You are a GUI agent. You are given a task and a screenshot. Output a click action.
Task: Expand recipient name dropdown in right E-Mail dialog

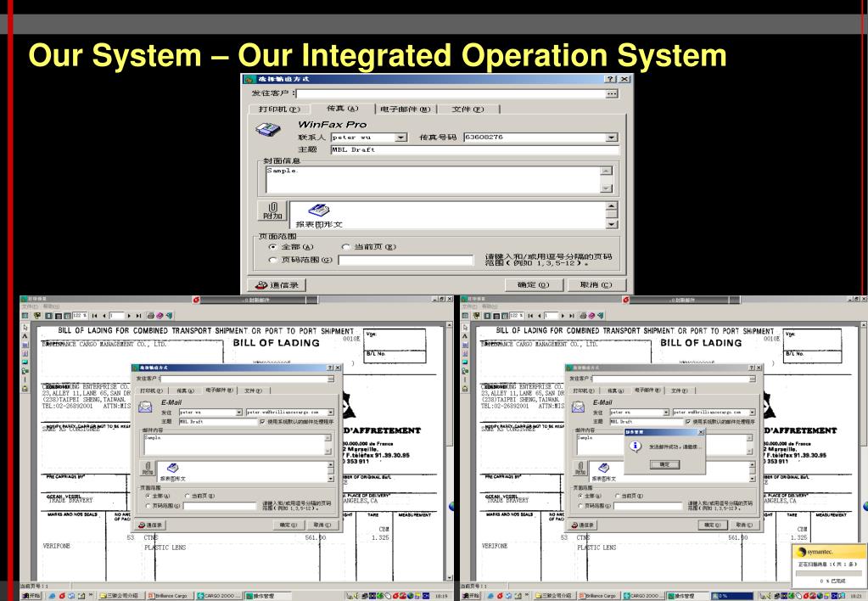(666, 413)
